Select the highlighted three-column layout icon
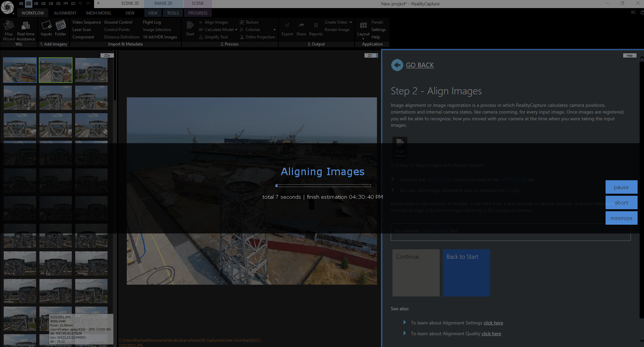Image resolution: width=644 pixels, height=347 pixels. tap(29, 3)
